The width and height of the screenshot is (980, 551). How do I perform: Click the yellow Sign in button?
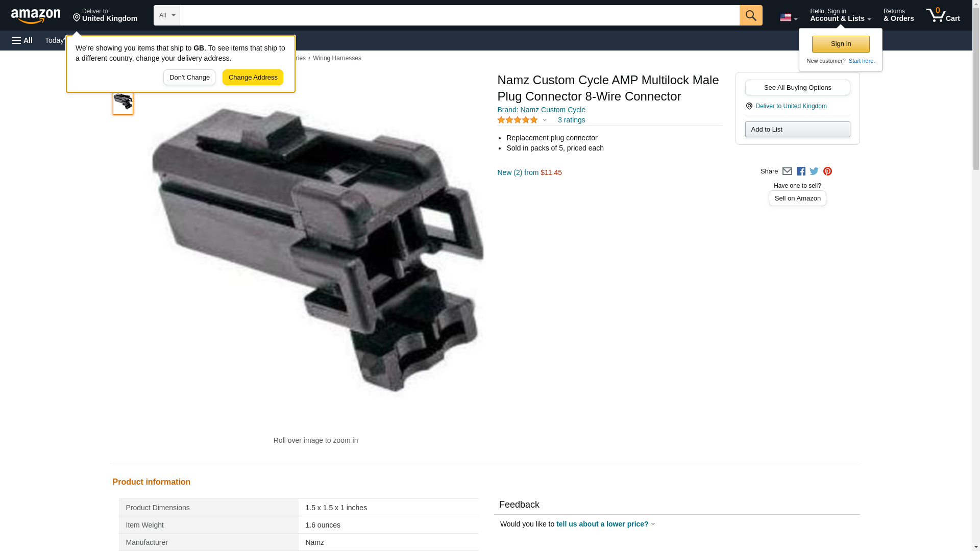tap(841, 44)
